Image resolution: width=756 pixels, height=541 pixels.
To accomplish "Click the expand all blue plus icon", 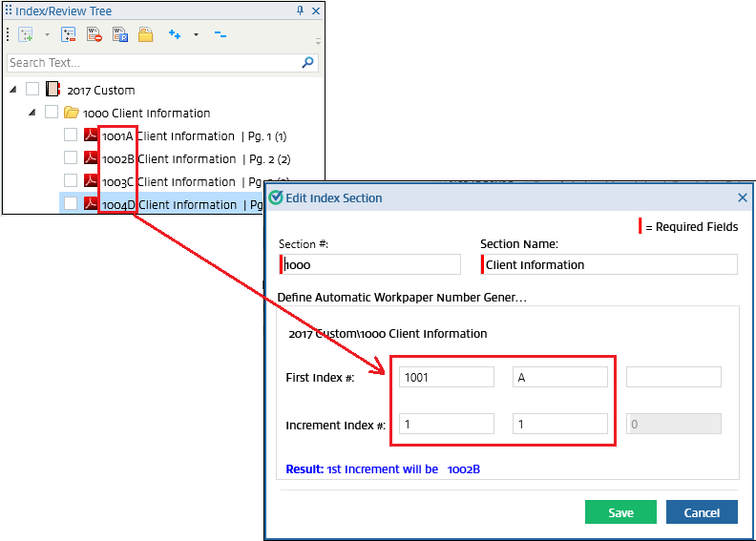I will (175, 34).
